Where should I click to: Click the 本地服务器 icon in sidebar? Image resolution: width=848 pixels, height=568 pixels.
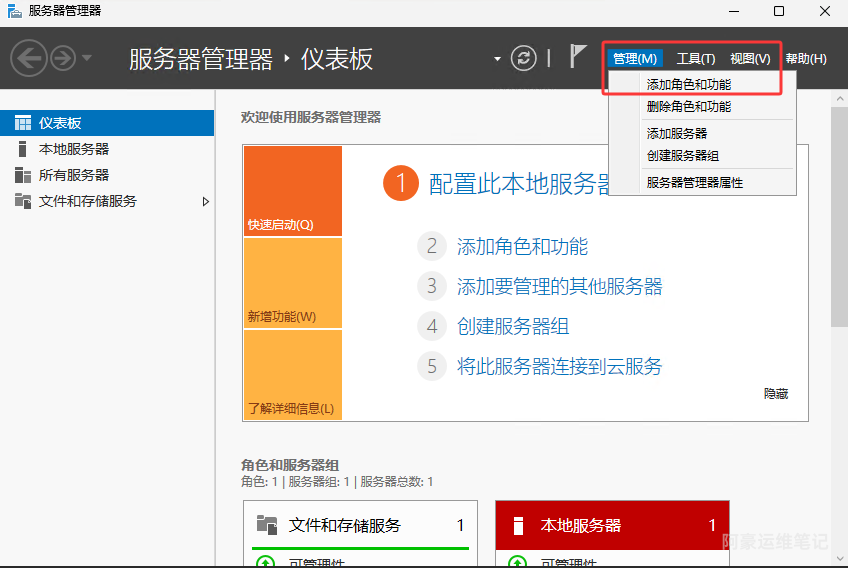[22, 149]
